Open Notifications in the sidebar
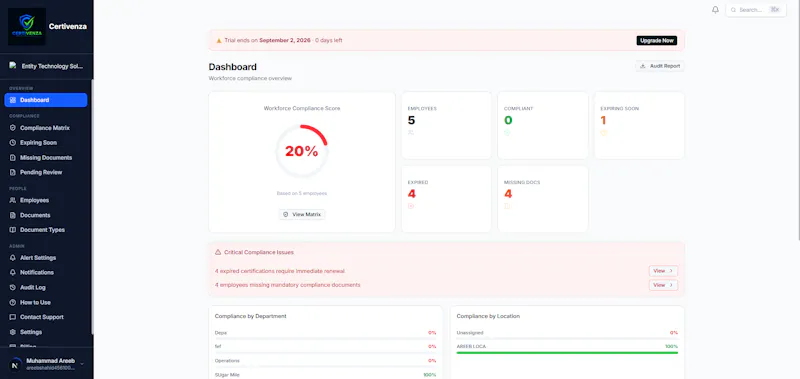The width and height of the screenshot is (800, 379). pos(46,273)
